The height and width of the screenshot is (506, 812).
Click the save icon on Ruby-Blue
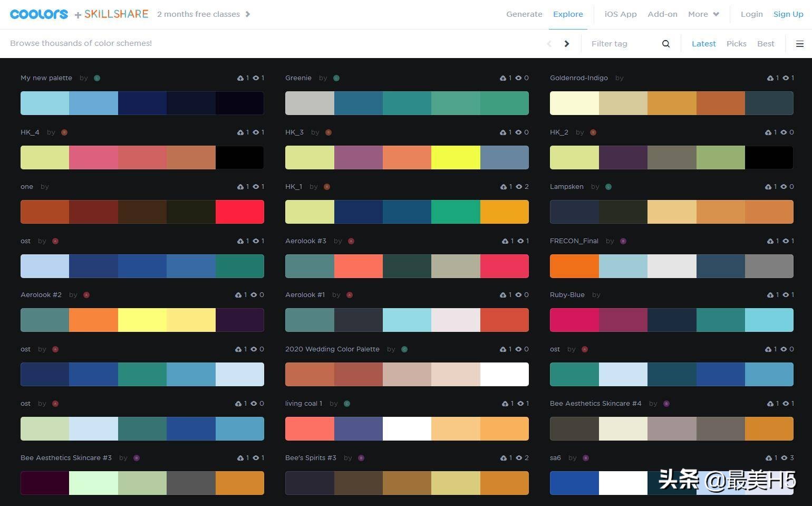(770, 295)
